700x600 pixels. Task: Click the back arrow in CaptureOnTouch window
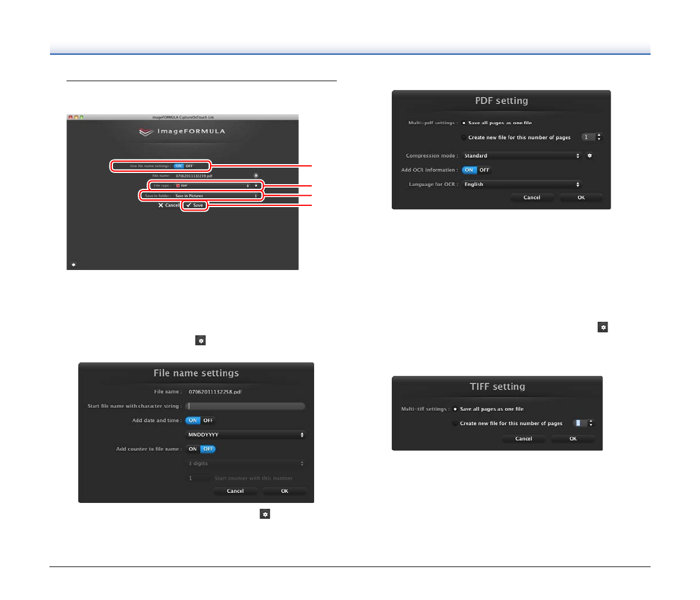coord(74,265)
